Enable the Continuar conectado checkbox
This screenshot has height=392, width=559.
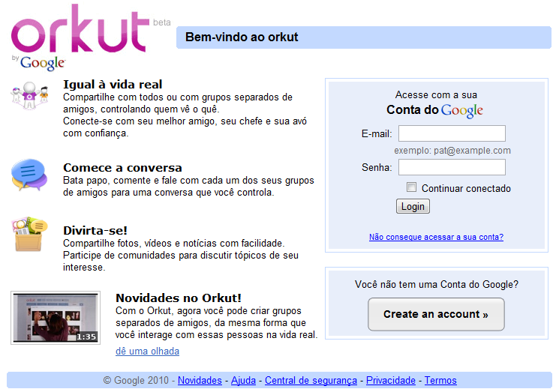click(411, 187)
